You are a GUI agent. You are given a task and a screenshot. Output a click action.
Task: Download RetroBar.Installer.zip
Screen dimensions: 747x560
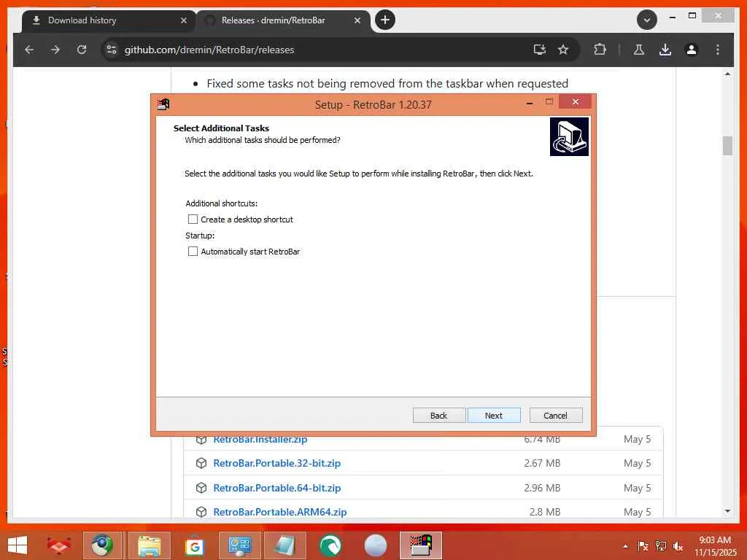(x=260, y=439)
